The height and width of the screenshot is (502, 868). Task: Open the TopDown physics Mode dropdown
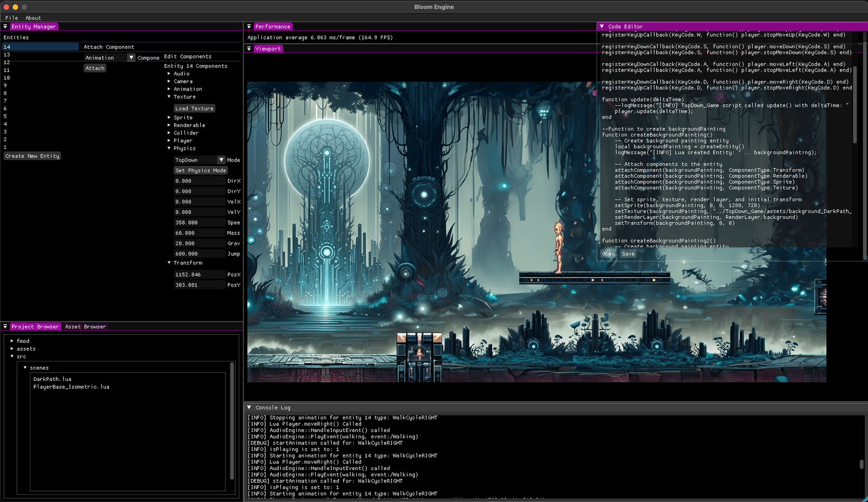[221, 160]
